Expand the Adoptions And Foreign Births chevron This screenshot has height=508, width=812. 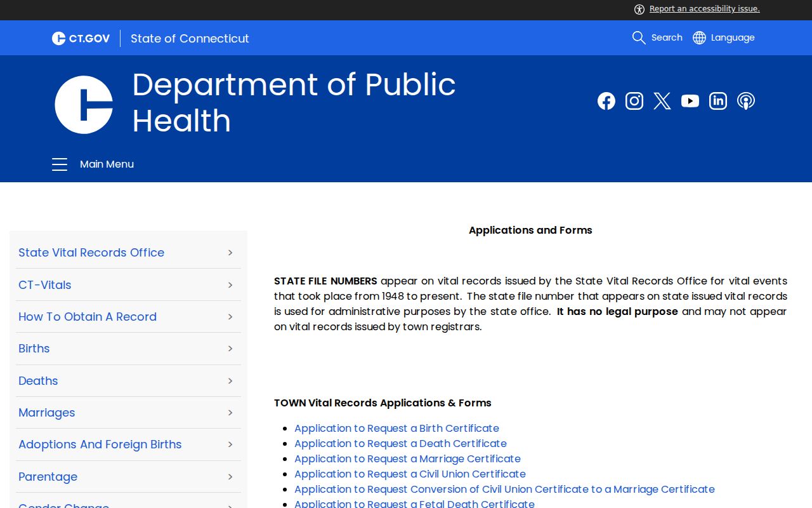[230, 444]
